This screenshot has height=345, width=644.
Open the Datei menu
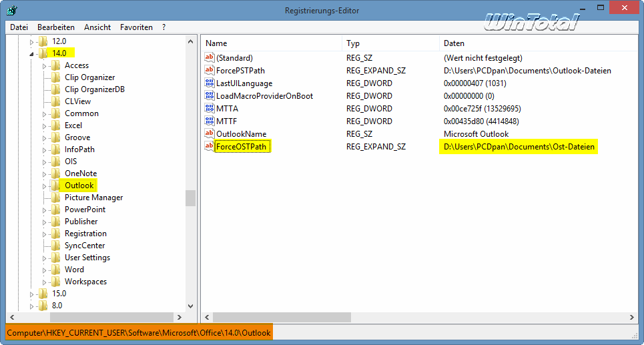pos(19,27)
